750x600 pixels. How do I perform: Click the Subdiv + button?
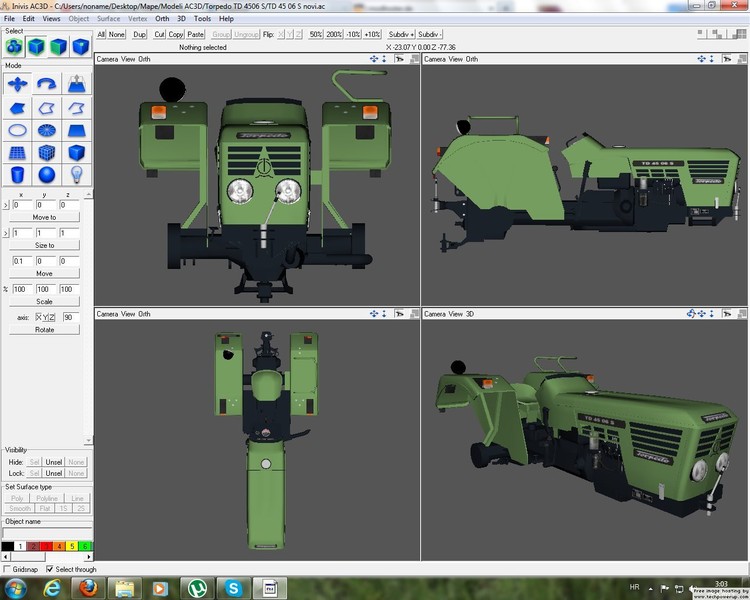401,34
